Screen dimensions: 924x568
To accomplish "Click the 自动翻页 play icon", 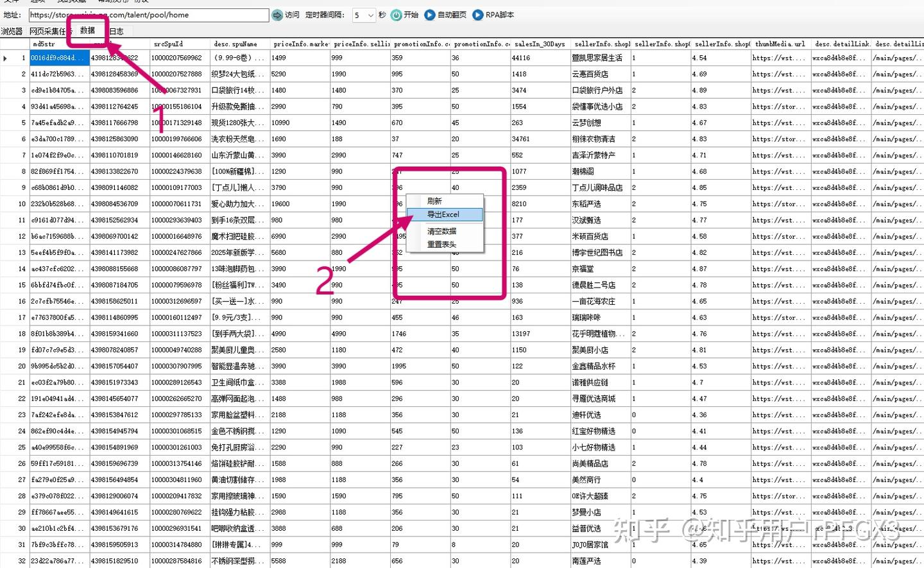I will 430,15.
